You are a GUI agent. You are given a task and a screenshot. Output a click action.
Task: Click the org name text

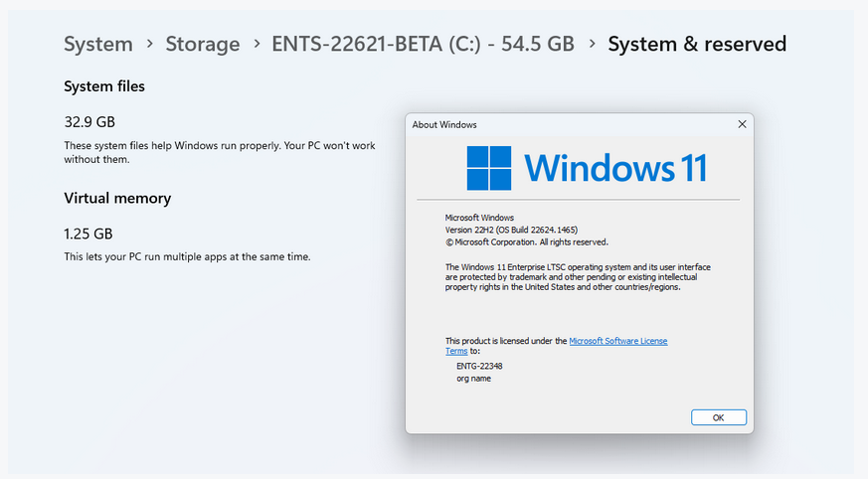point(474,379)
